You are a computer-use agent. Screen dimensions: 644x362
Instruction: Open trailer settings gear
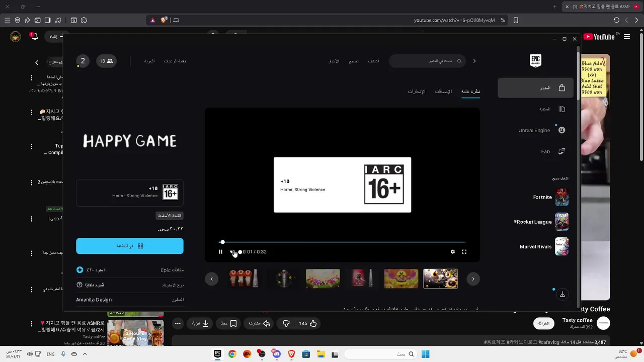click(x=453, y=252)
